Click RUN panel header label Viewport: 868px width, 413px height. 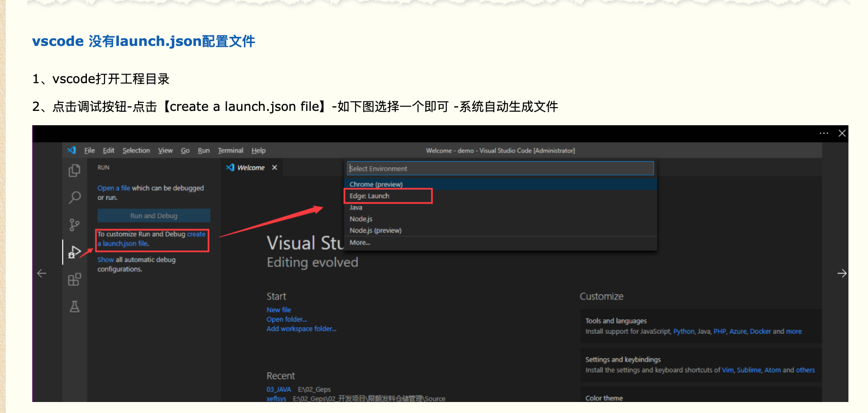[x=104, y=168]
